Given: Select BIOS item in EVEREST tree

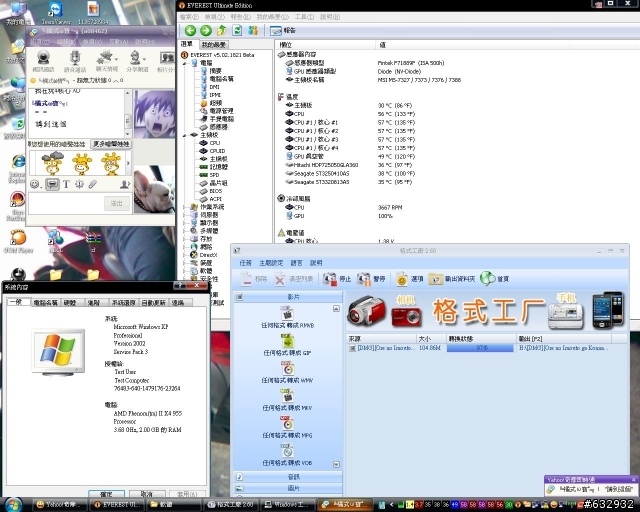Looking at the screenshot, I should 216,191.
